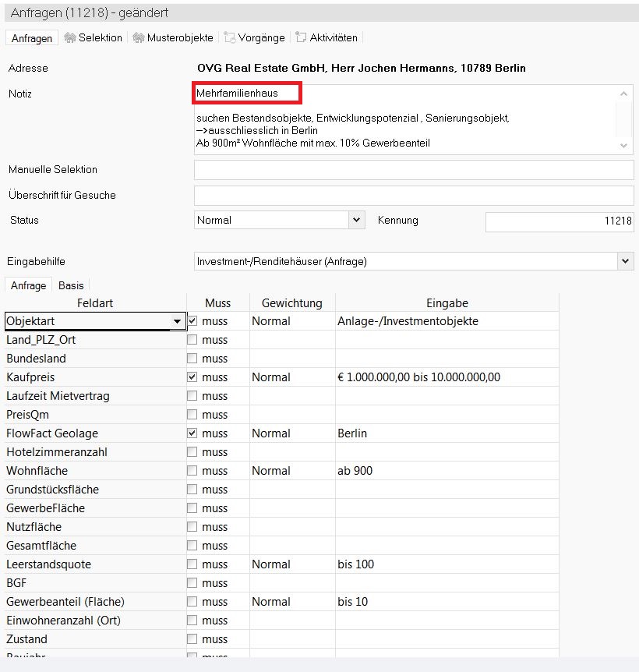Screen dimensions: 639x672
Task: Switch to the Basis sub-tab
Action: [x=71, y=285]
